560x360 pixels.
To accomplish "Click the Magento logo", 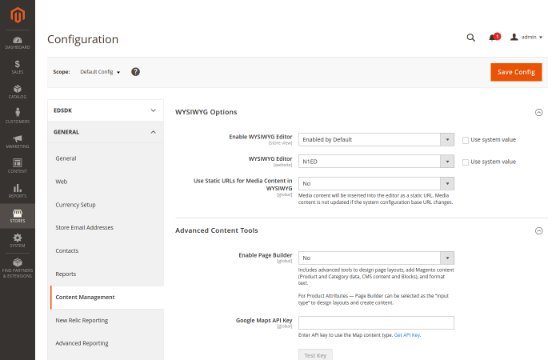I will point(18,15).
